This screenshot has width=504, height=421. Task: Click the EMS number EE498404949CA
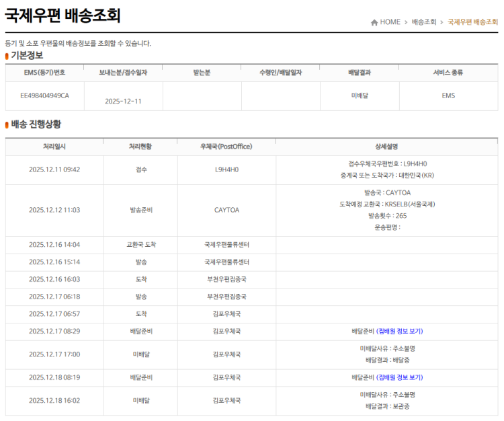(x=45, y=95)
